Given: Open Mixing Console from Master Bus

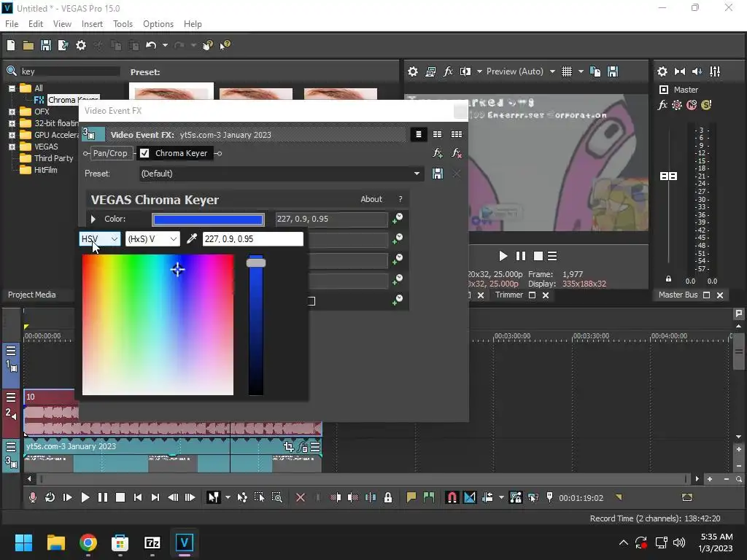Looking at the screenshot, I should pyautogui.click(x=715, y=71).
